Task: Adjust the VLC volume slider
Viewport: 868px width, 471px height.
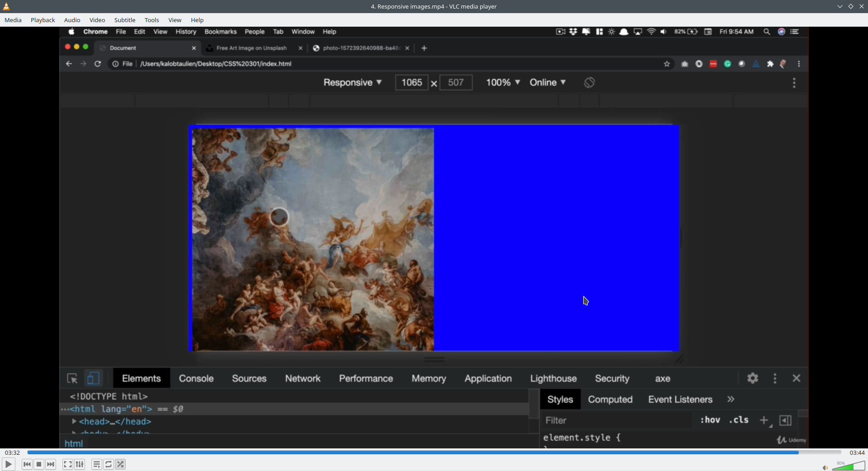Action: coord(849,466)
